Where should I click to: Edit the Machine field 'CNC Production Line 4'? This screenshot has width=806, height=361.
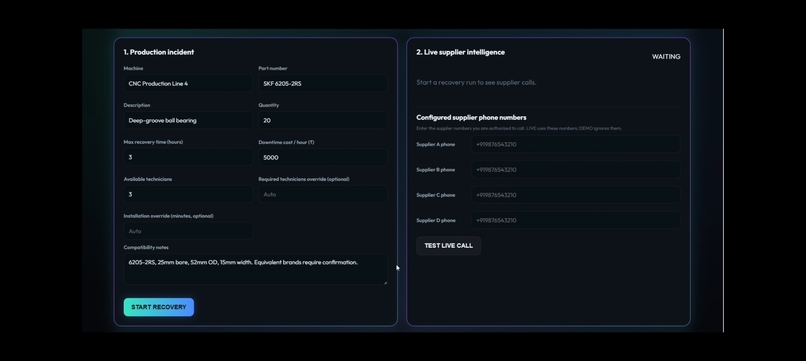click(188, 83)
